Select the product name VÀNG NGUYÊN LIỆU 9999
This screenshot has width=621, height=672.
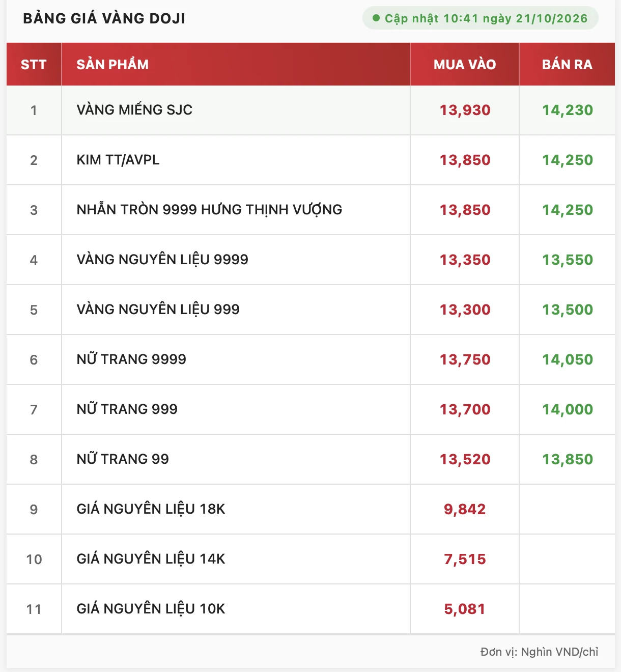[162, 260]
